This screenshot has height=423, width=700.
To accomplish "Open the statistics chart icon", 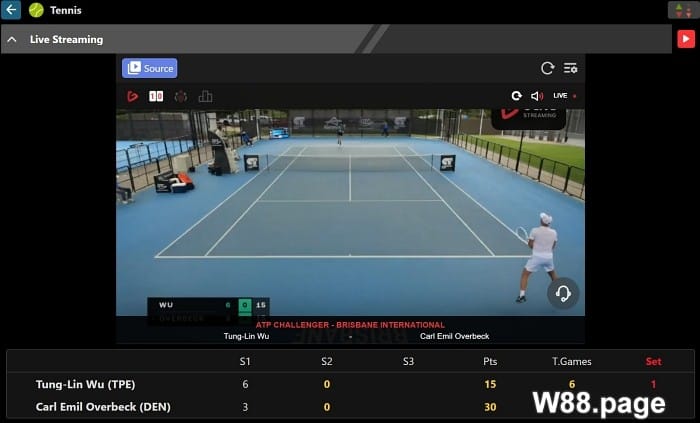I will click(x=205, y=96).
